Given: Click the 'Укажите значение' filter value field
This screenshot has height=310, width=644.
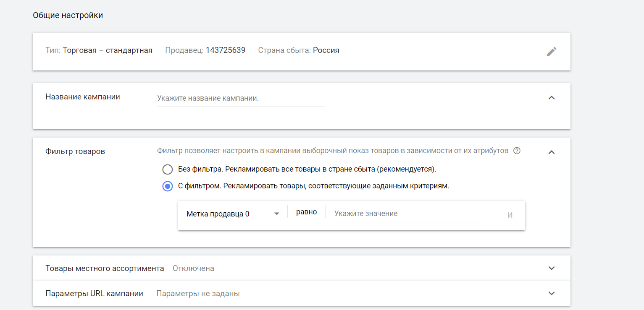Looking at the screenshot, I should tap(405, 214).
